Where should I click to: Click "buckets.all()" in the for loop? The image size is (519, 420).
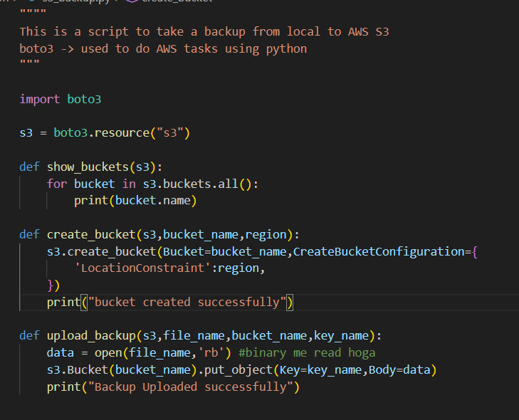[207, 184]
